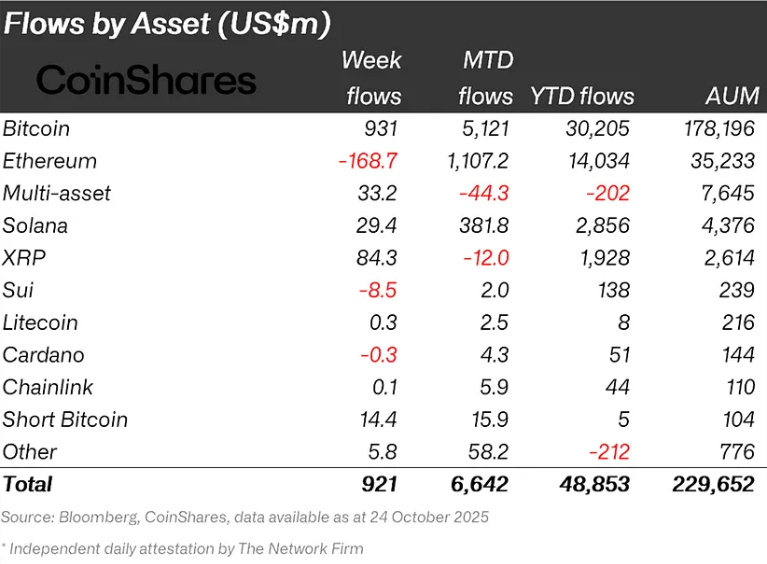Select the Sui row label

17,290
